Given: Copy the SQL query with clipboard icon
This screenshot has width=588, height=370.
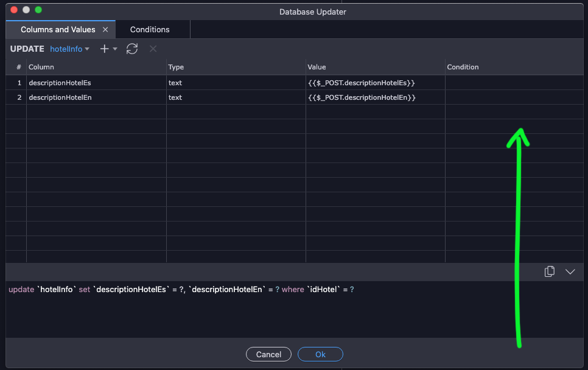Looking at the screenshot, I should click(550, 271).
